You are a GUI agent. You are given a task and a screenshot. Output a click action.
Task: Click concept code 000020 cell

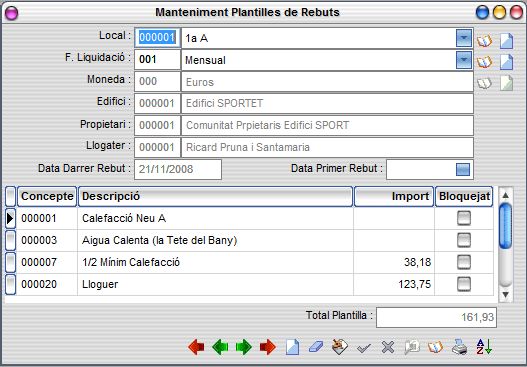tap(47, 284)
